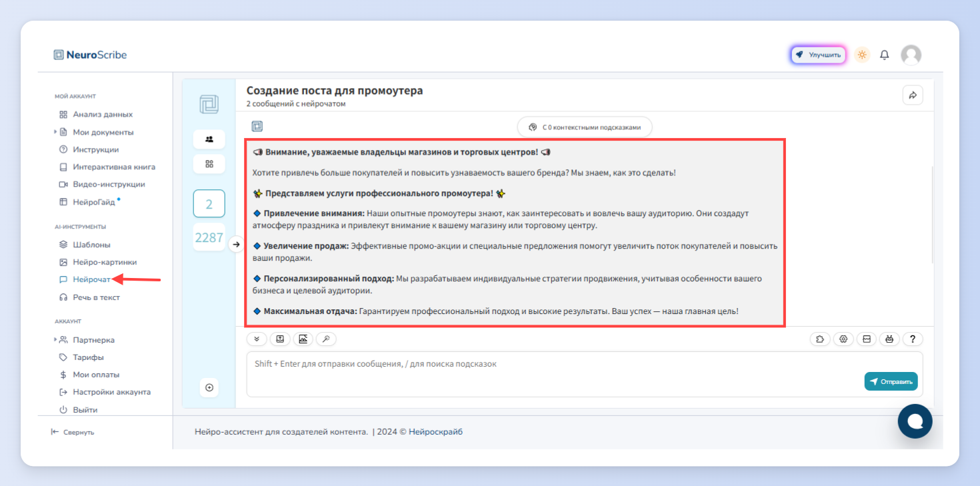Screen dimensions: 980x486
Task: Open Речь в текст tool
Action: point(96,297)
